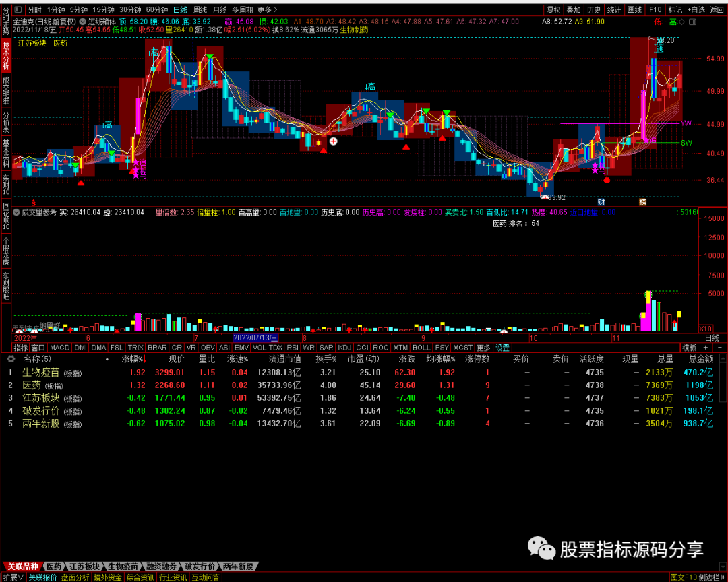728x582 pixels.
Task: Select 日线 daily period
Action: 180,9
